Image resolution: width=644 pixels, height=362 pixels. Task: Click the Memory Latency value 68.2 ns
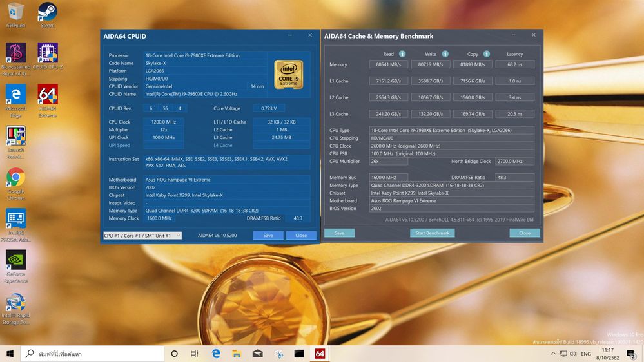point(514,64)
